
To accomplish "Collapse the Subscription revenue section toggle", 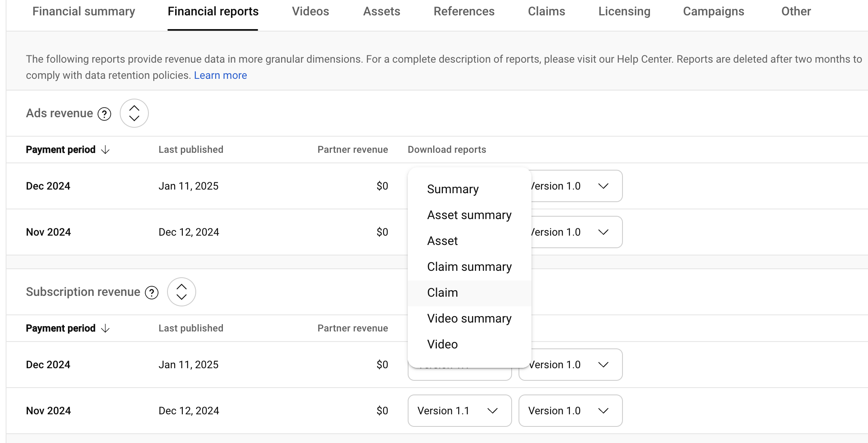I will (x=181, y=292).
